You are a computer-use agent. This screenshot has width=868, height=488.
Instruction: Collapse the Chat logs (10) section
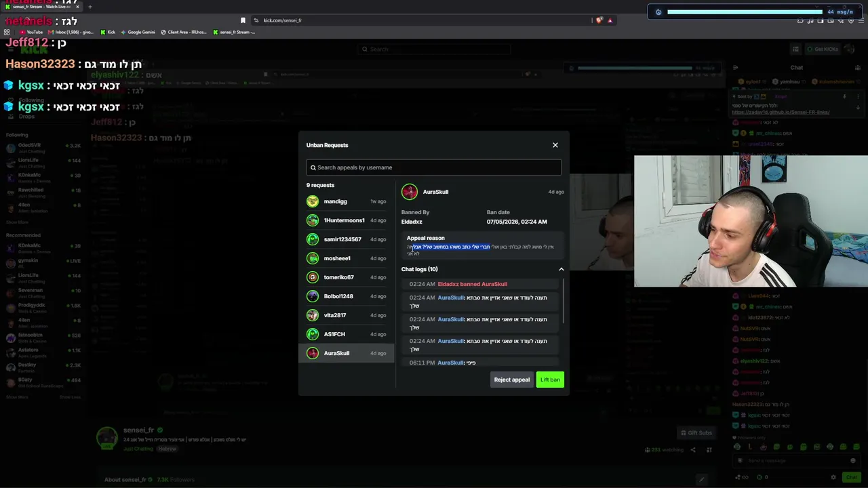(x=561, y=269)
